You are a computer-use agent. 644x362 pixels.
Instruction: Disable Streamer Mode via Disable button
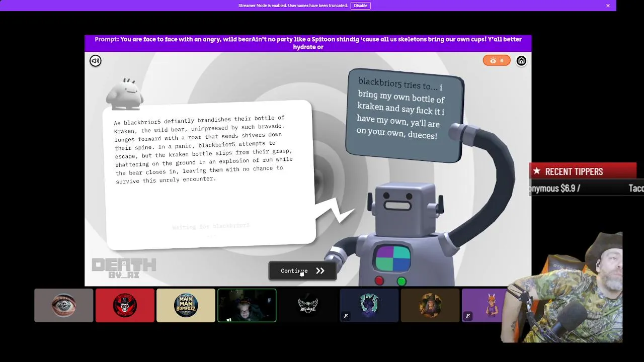[x=360, y=6]
